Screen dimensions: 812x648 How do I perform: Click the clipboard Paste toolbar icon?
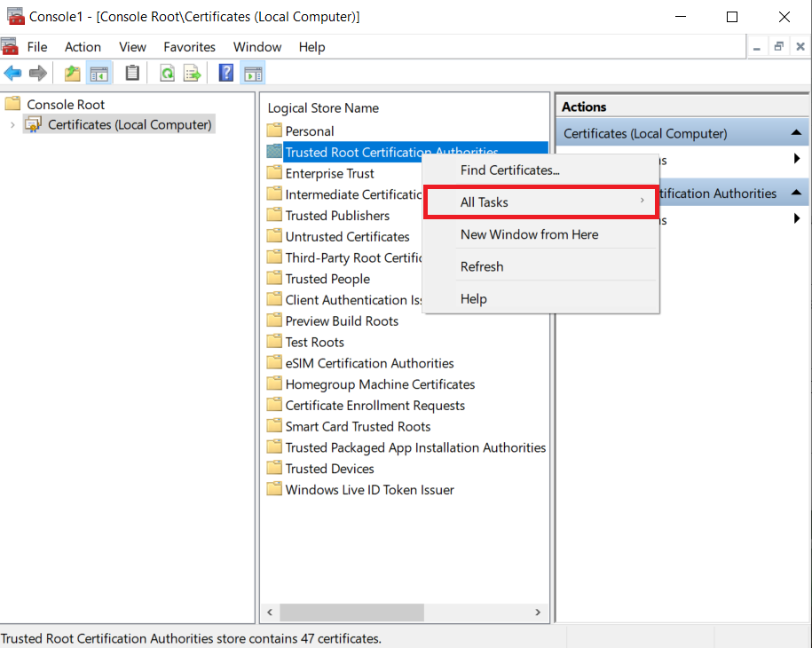[x=132, y=73]
